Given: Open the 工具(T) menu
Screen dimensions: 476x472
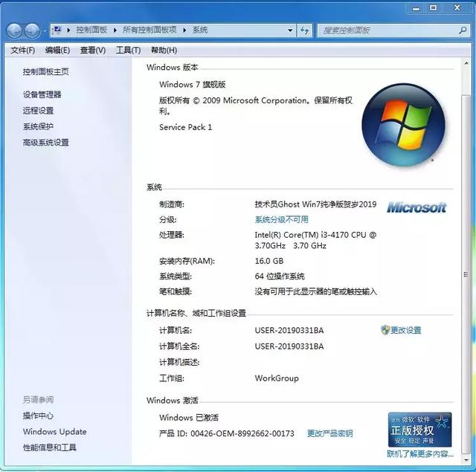Looking at the screenshot, I should [x=128, y=50].
